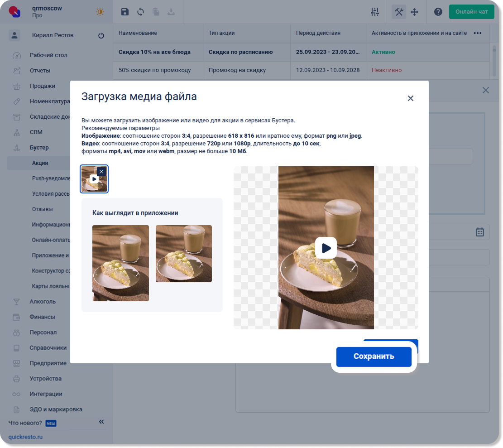Open the Онлайн-чат button

471,12
